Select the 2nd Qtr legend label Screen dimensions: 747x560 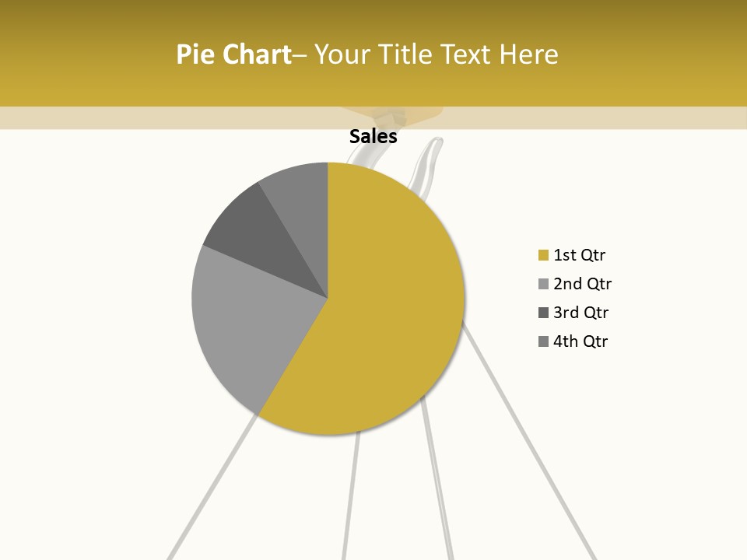coord(582,284)
